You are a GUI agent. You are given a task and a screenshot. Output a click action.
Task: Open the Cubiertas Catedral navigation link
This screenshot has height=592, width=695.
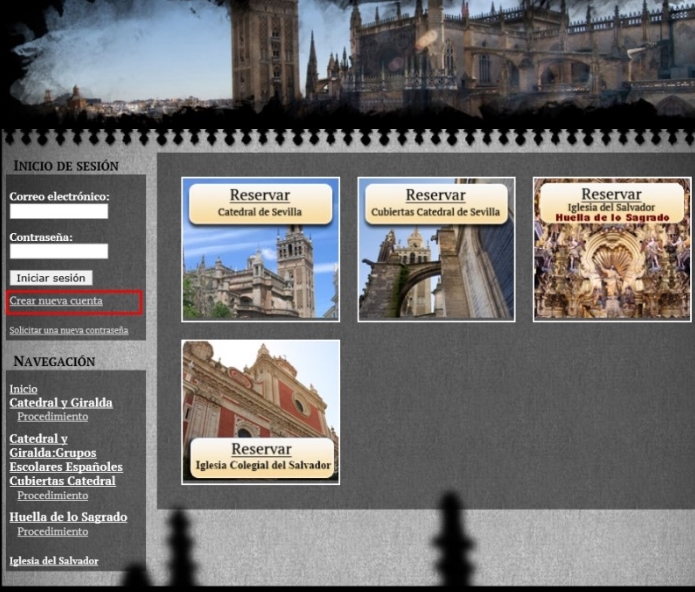[62, 481]
